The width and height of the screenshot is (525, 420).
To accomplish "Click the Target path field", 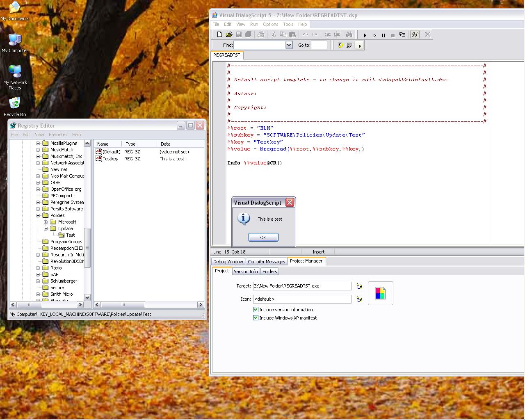I will pos(302,286).
